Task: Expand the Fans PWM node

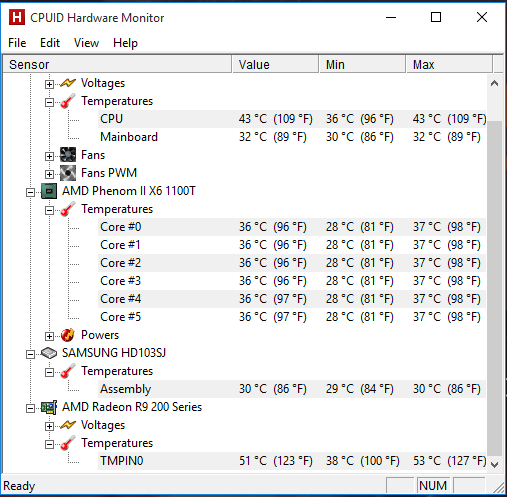Action: coord(49,174)
